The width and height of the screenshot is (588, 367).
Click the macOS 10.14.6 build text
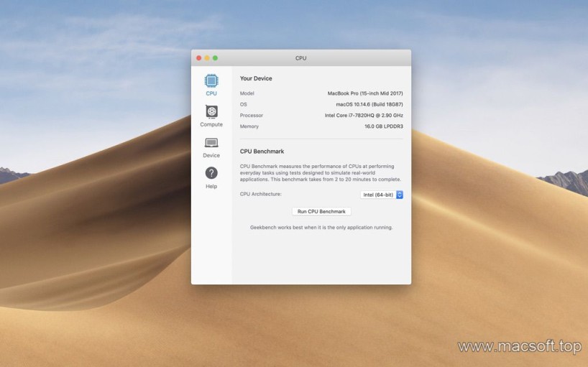pos(369,104)
